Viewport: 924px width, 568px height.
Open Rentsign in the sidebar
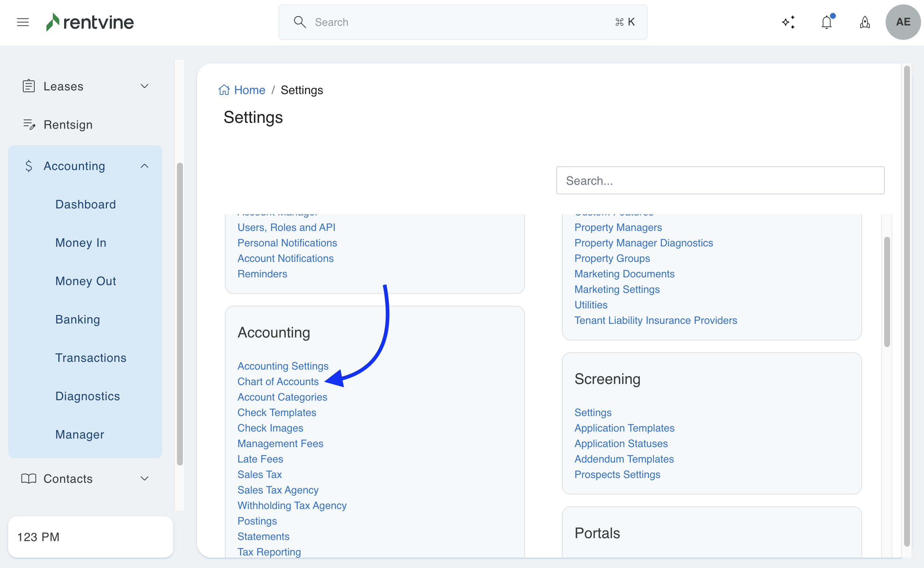pyautogui.click(x=68, y=125)
